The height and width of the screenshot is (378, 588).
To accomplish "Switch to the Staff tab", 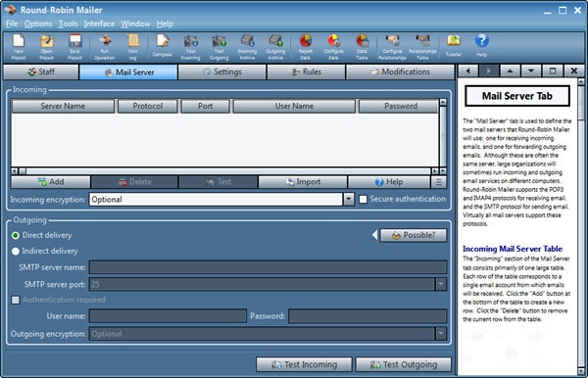I will pos(41,71).
